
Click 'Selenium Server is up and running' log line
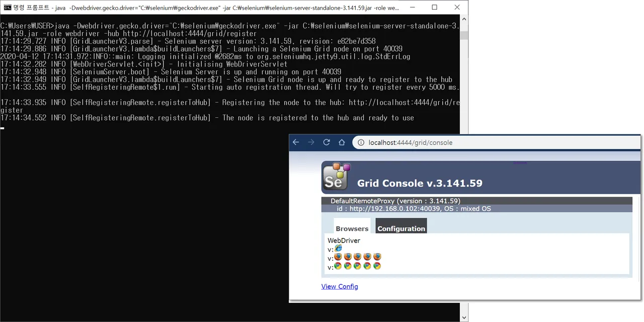[171, 72]
